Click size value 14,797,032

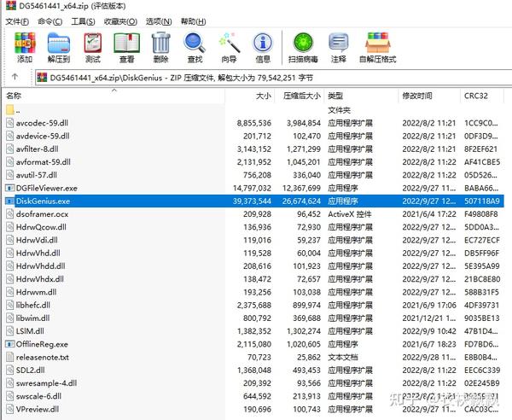coord(252,188)
